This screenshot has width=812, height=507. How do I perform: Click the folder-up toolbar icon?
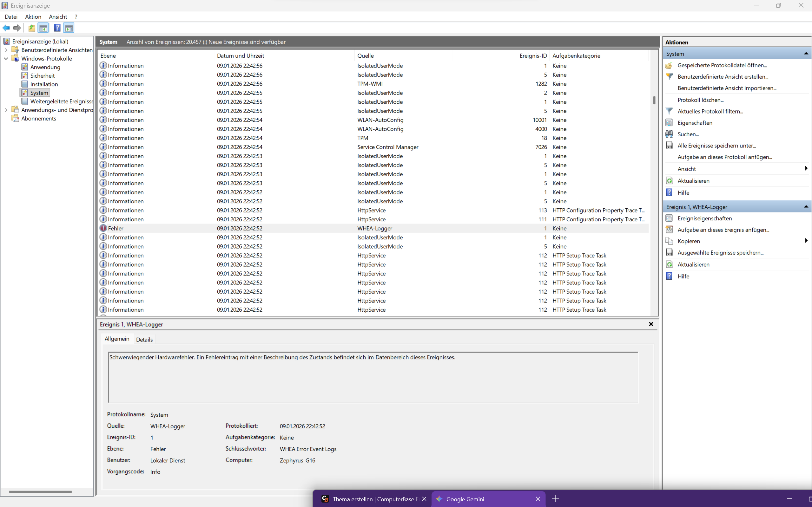31,28
